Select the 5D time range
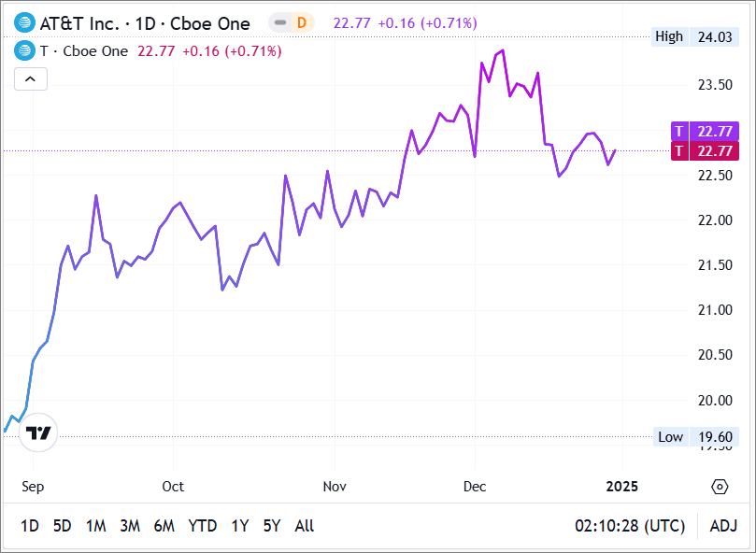This screenshot has height=553, width=756. [63, 525]
